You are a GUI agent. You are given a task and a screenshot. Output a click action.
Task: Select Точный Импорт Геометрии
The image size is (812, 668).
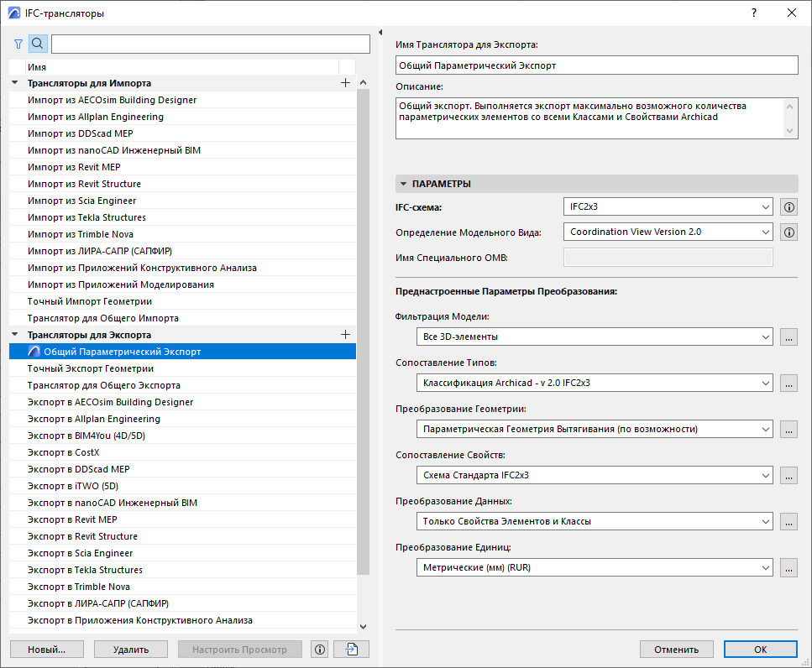182,301
